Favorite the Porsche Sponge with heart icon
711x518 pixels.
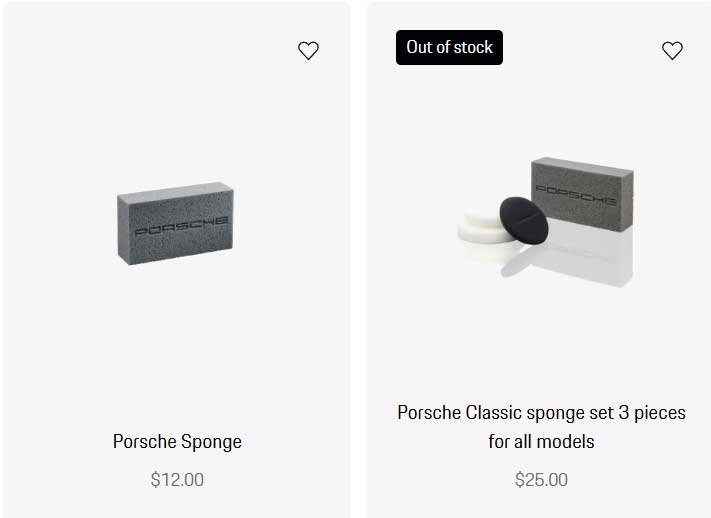(308, 50)
